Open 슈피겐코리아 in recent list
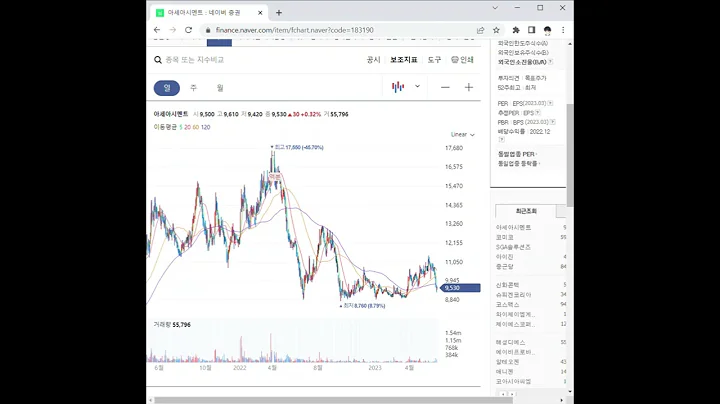The height and width of the screenshot is (404, 720). pyautogui.click(x=513, y=295)
